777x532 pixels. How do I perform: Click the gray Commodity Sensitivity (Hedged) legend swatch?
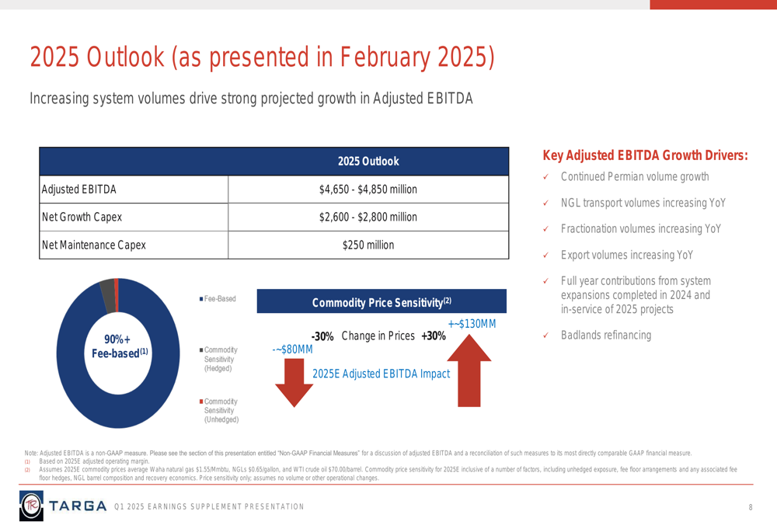click(x=201, y=350)
